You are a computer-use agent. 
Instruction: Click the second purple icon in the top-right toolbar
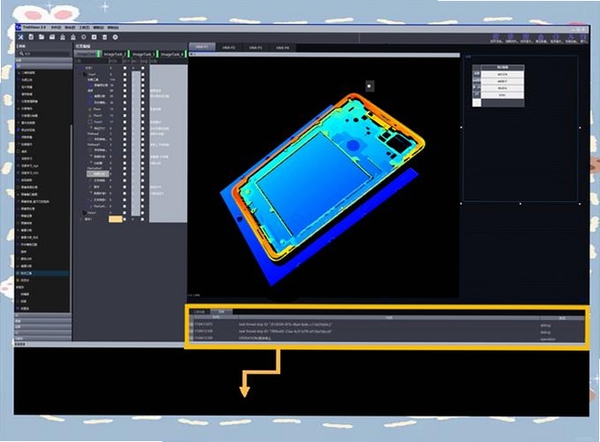[510, 37]
